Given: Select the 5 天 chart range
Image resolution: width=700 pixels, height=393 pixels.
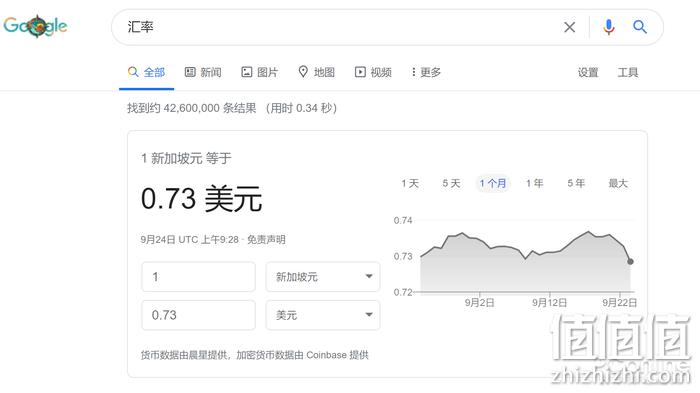Looking at the screenshot, I should pos(451,183).
